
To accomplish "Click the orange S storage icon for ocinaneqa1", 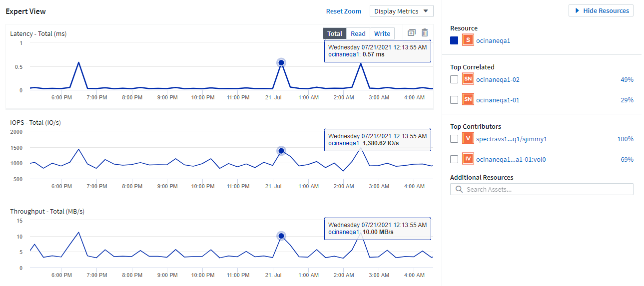I will 467,40.
